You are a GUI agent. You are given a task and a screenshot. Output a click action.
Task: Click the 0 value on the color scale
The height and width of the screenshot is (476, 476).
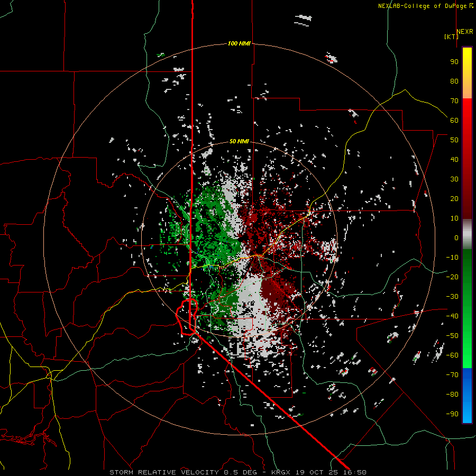[x=456, y=237]
